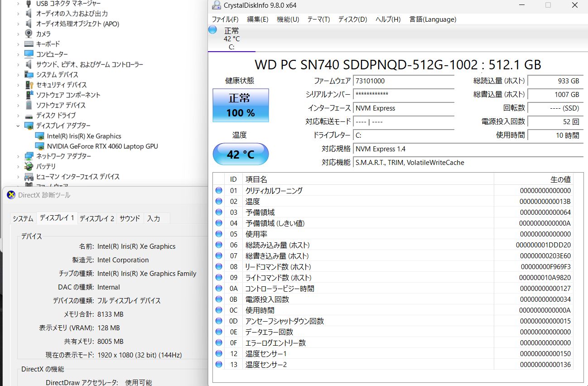This screenshot has width=588, height=386.
Task: Select the ヒューマン インターフェイス デバイス icon
Action: 29,177
